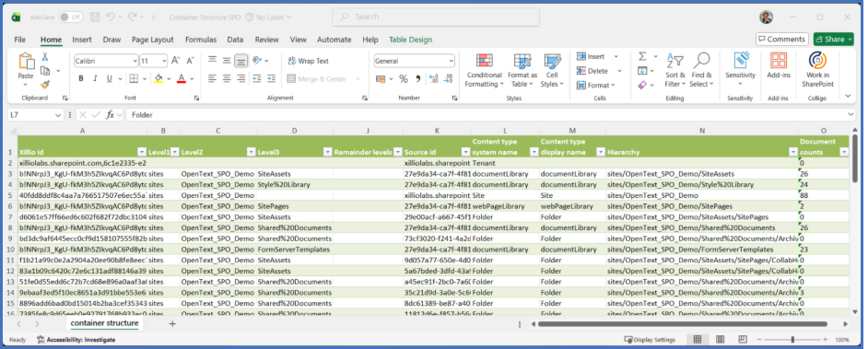Viewport: 868px width, 349px height.
Task: Open the Add-ins button
Action: coord(779,65)
